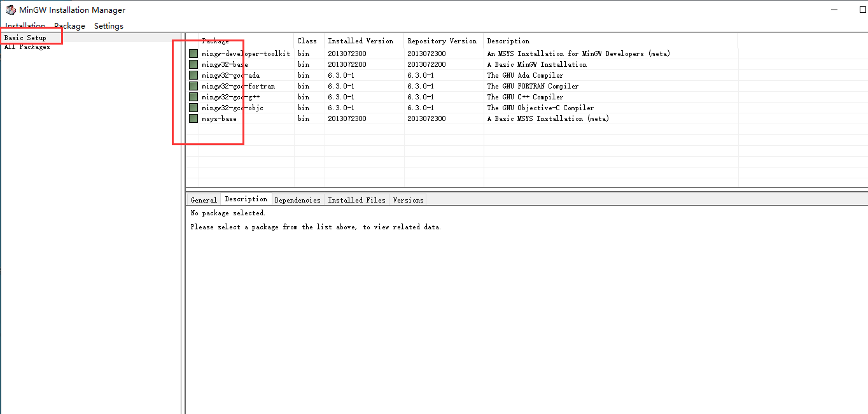Image resolution: width=868 pixels, height=414 pixels.
Task: Open the Package menu
Action: coord(69,26)
